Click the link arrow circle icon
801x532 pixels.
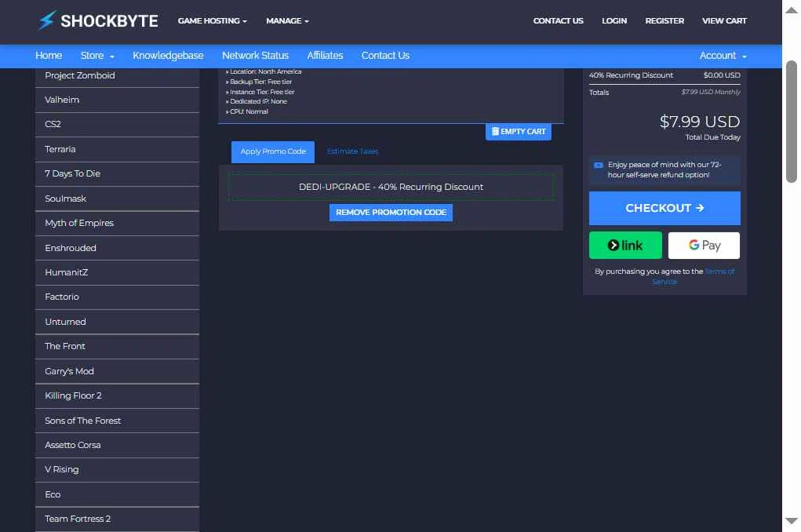613,246
